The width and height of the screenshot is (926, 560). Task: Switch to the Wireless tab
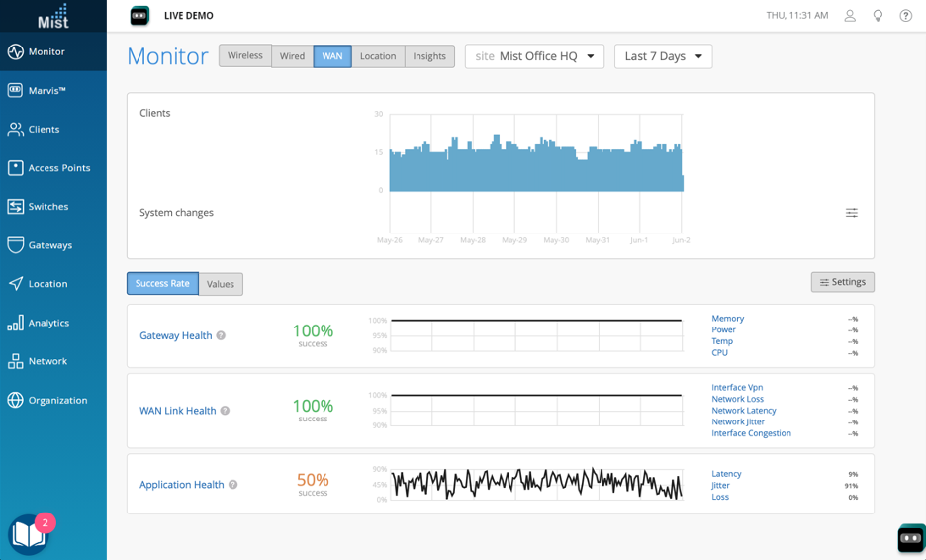(245, 56)
